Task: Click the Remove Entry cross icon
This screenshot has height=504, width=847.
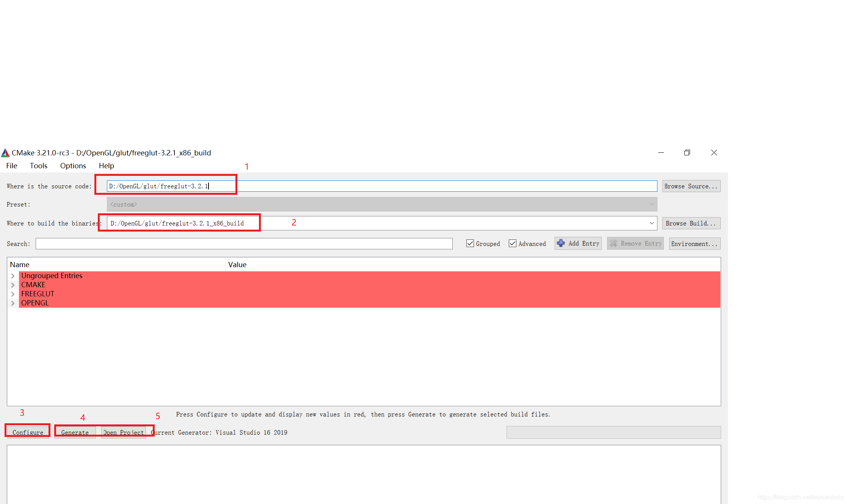Action: tap(613, 243)
